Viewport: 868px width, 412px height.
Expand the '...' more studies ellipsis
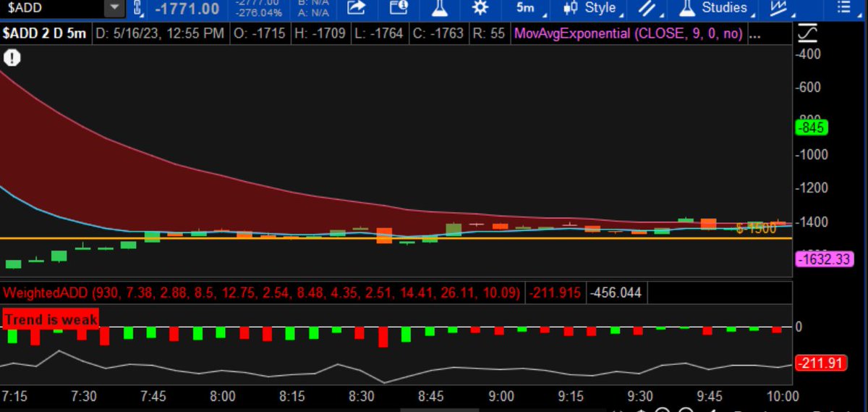(x=754, y=33)
